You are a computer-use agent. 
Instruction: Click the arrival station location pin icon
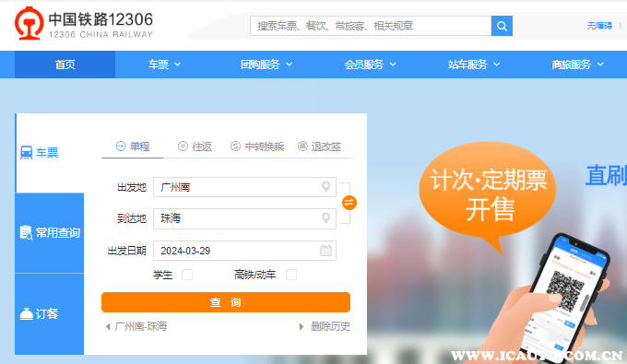coord(325,218)
